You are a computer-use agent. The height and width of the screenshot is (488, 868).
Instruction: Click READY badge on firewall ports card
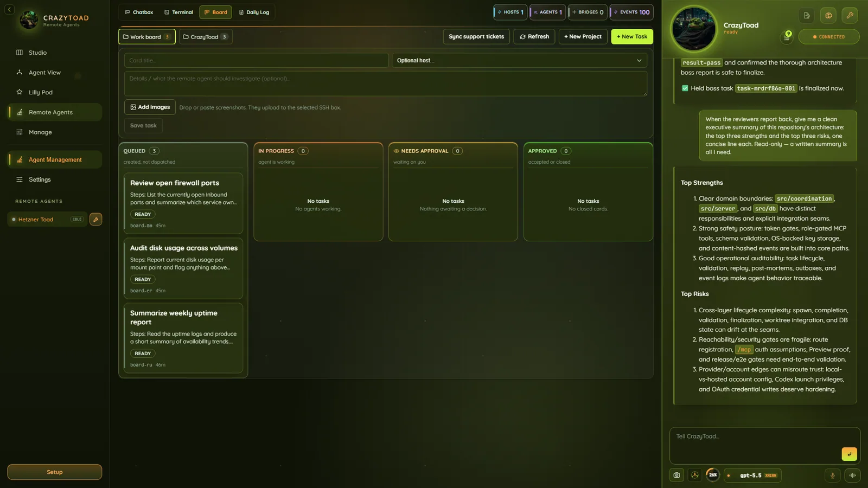click(143, 214)
